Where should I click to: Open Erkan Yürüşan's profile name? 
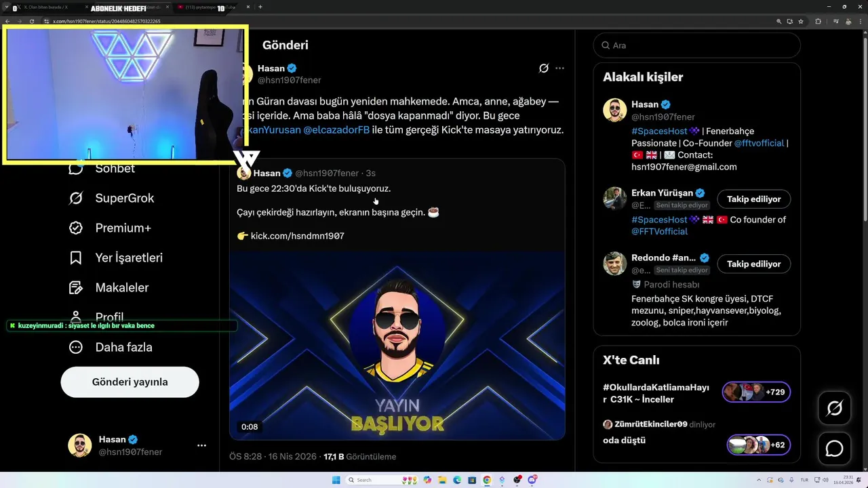[662, 192]
